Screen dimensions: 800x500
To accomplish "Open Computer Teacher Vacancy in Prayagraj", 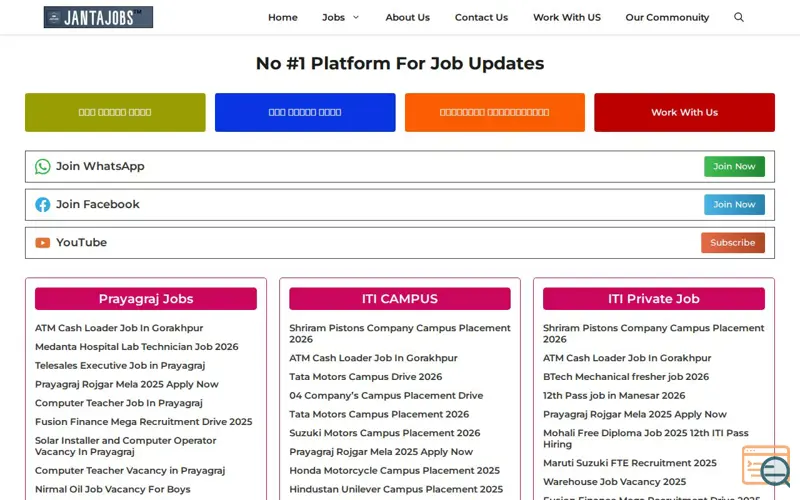I will pos(130,470).
